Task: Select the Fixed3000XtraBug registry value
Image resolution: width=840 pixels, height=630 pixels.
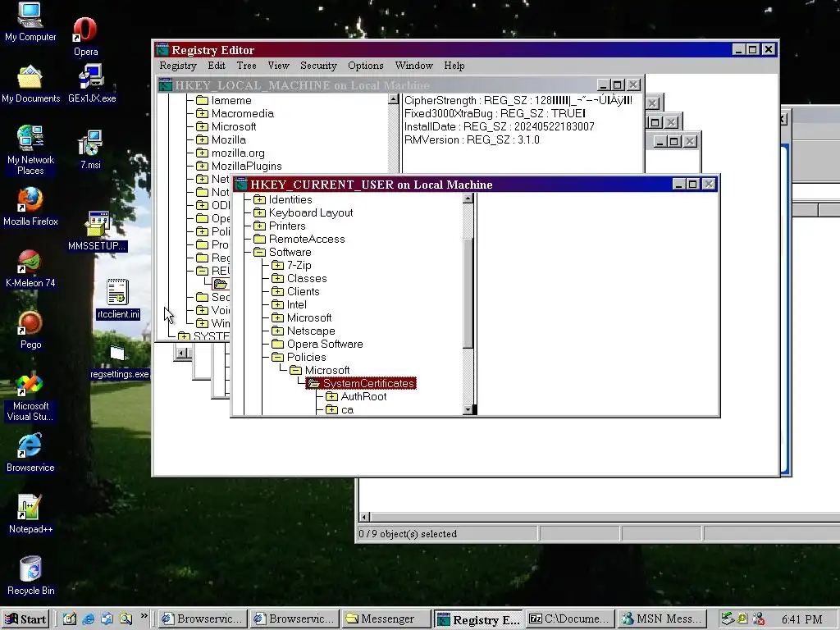Action: click(x=495, y=113)
